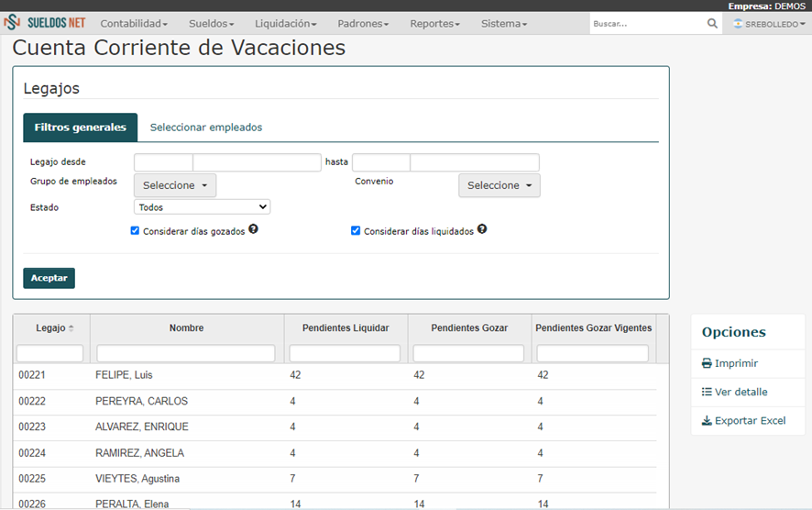
Task: Sort by Nombre column header
Action: coord(186,328)
